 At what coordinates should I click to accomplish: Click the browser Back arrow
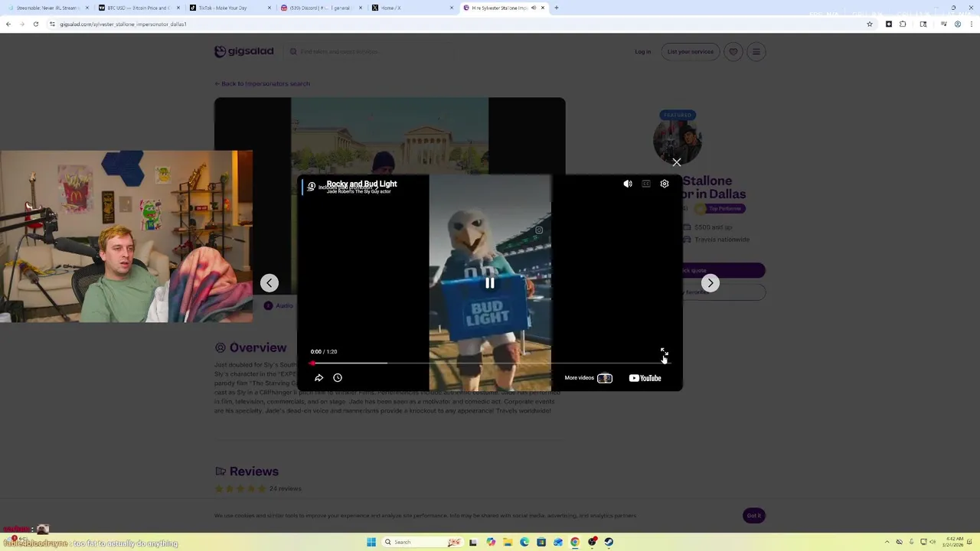point(8,24)
